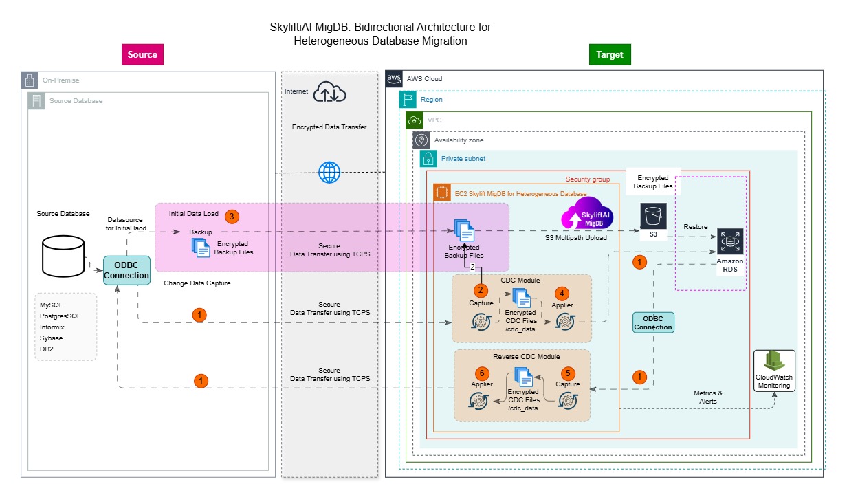The image size is (847, 504).
Task: Click the Reverse CDC Module encrypted files icon
Action: click(x=524, y=378)
